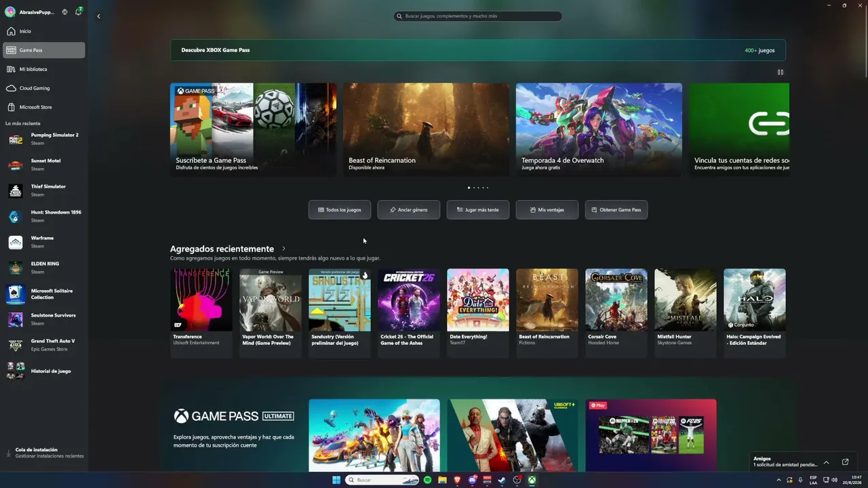This screenshot has height=488, width=868.
Task: Click the Xbox app taskbar icon
Action: 532,480
